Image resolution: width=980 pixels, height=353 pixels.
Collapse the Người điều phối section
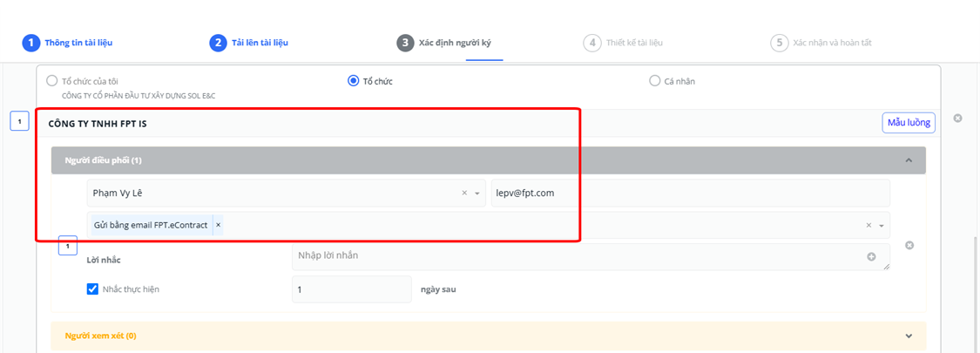[x=909, y=160]
